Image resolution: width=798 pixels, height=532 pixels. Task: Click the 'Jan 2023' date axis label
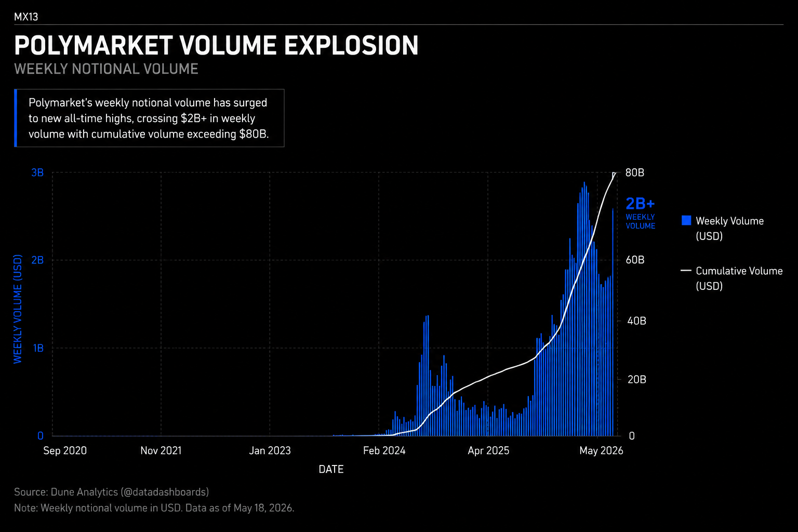[270, 450]
